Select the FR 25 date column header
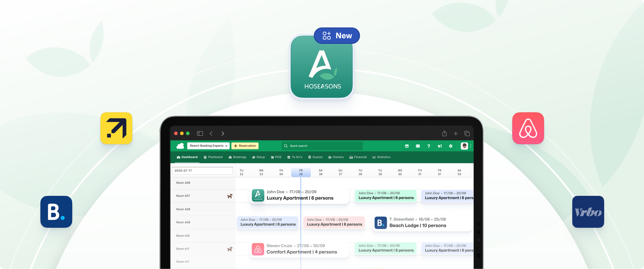The width and height of the screenshot is (644, 269). click(301, 172)
